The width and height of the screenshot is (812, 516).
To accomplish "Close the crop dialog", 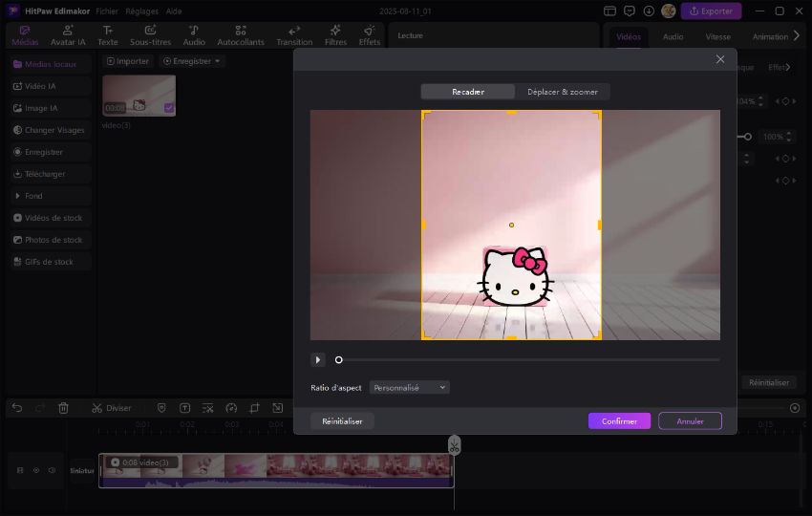I will point(720,59).
